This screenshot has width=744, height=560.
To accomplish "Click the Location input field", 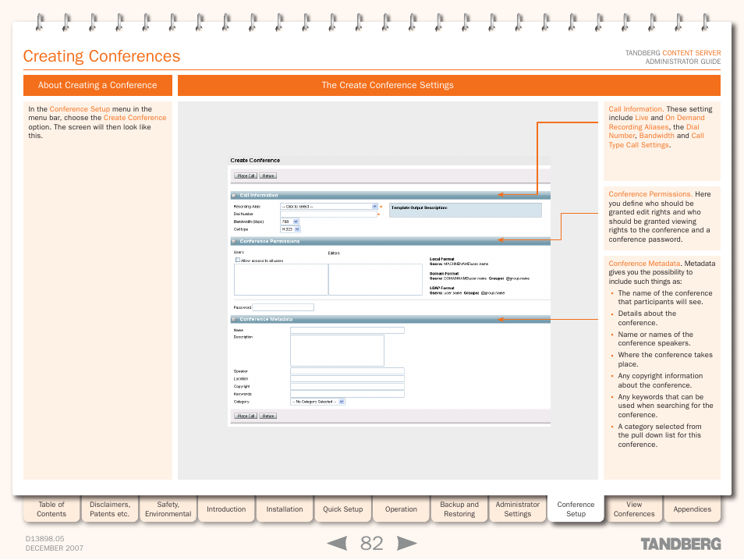I will [x=347, y=379].
